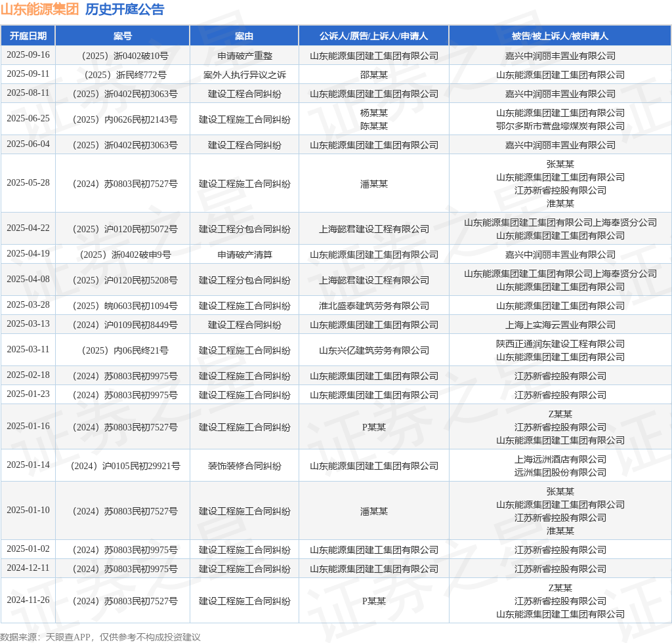Click case number (2025)浙0402破申9号

[123, 255]
